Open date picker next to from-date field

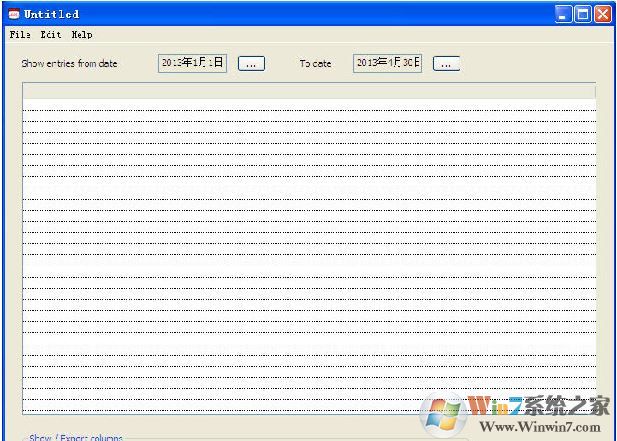click(x=251, y=64)
